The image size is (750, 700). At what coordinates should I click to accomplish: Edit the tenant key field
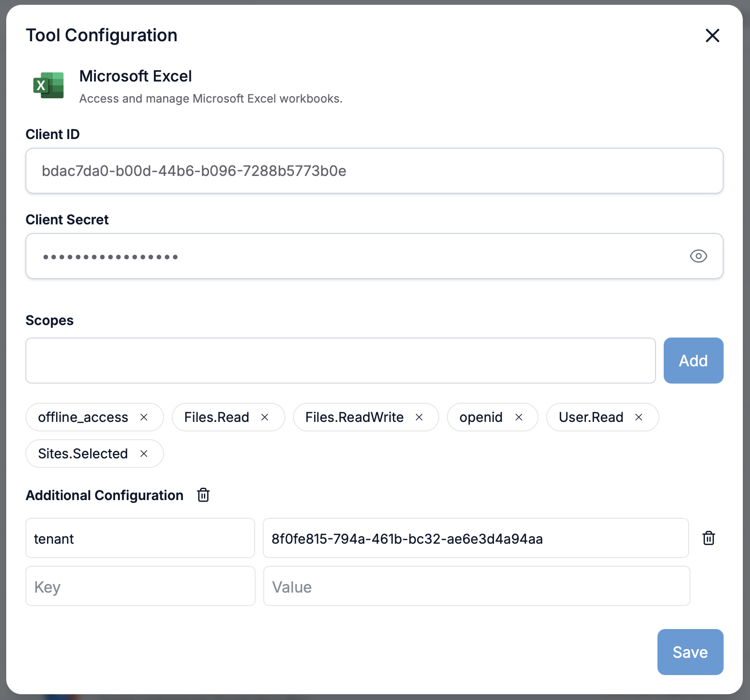click(x=140, y=538)
